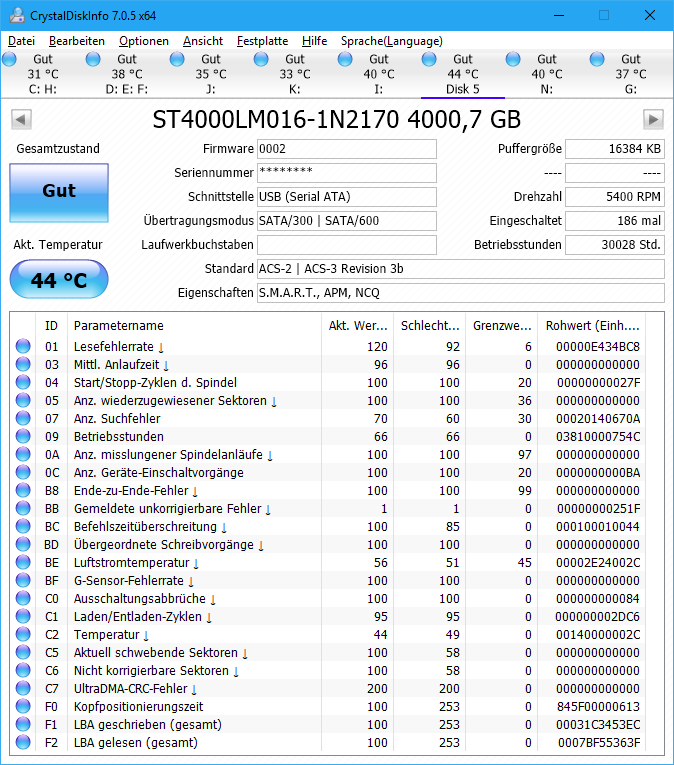Click the Grenzwert column header

point(502,325)
